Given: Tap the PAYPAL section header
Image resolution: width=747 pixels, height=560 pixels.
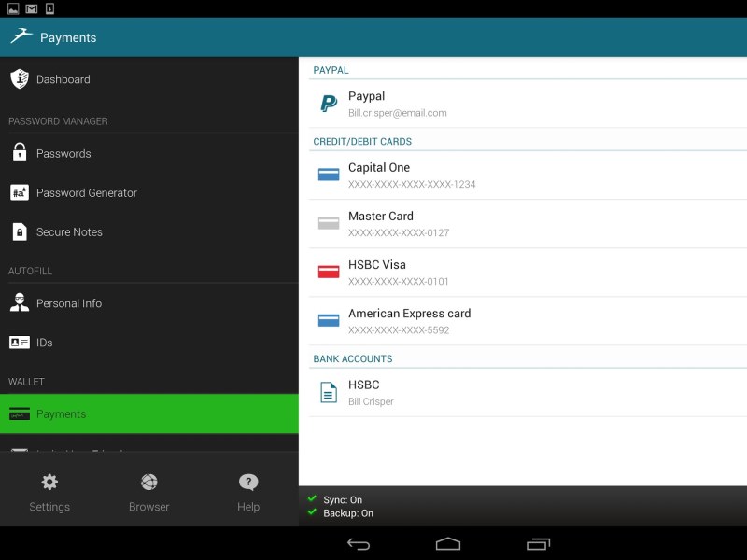Looking at the screenshot, I should click(331, 70).
